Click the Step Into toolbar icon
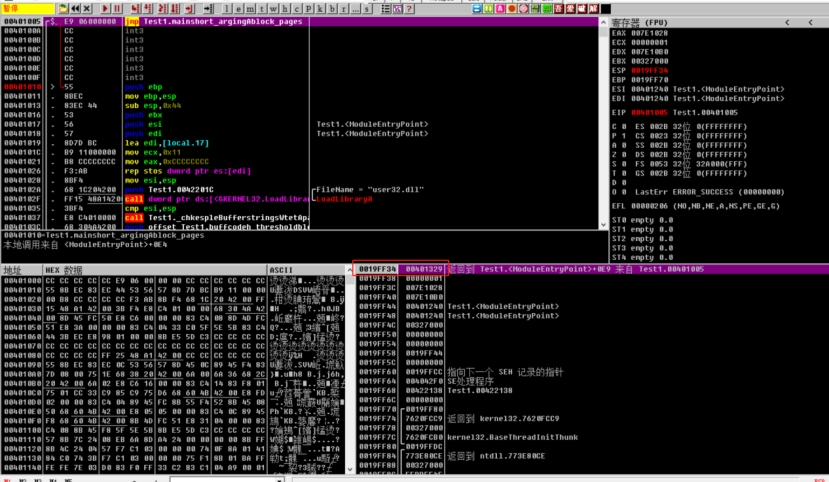 tap(135, 9)
